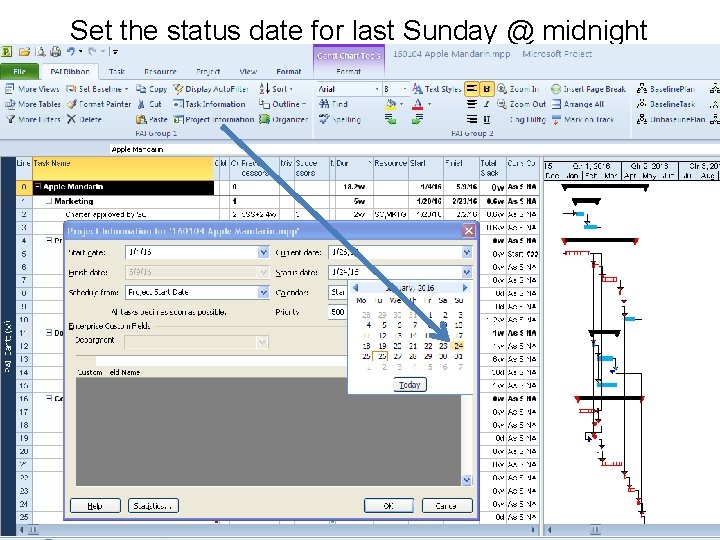Screen dimensions: 720x540
Task: Open the Arial font name dropdown
Action: click(x=377, y=89)
